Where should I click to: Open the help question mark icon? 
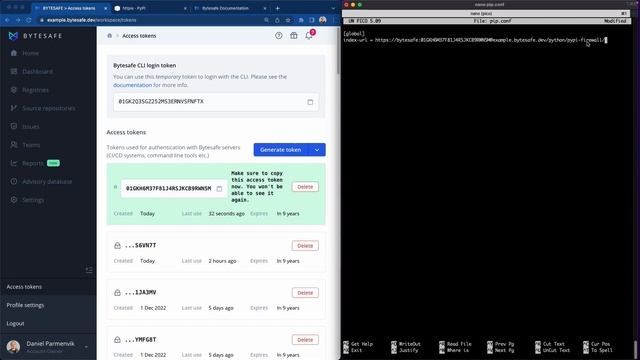279,36
